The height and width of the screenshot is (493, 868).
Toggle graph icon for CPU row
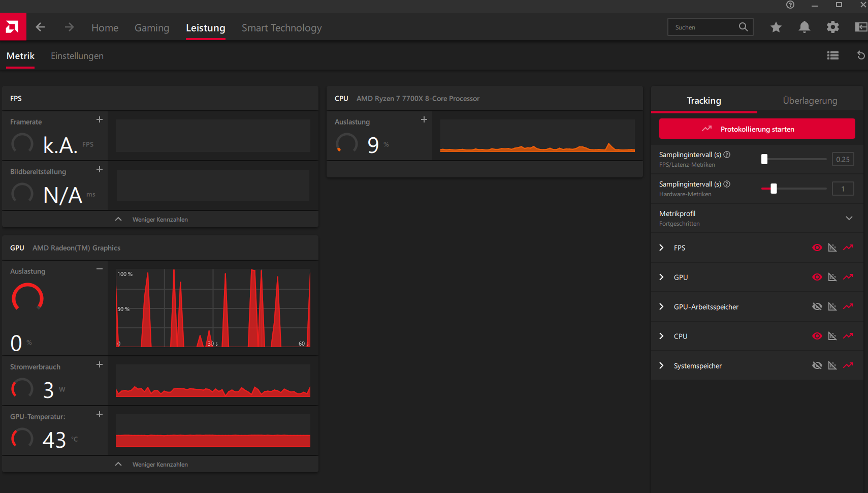click(x=832, y=336)
